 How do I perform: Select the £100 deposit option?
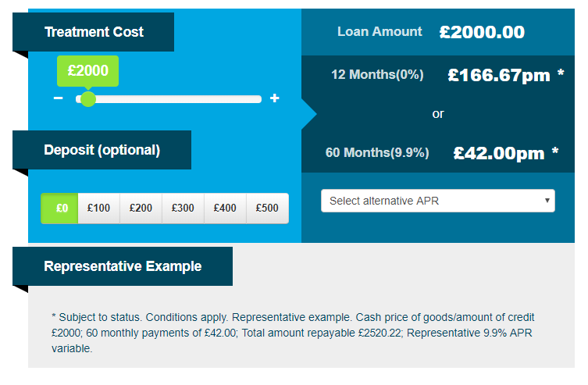point(99,209)
